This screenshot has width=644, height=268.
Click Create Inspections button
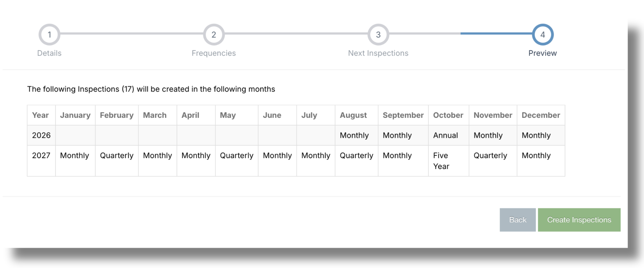tap(579, 220)
